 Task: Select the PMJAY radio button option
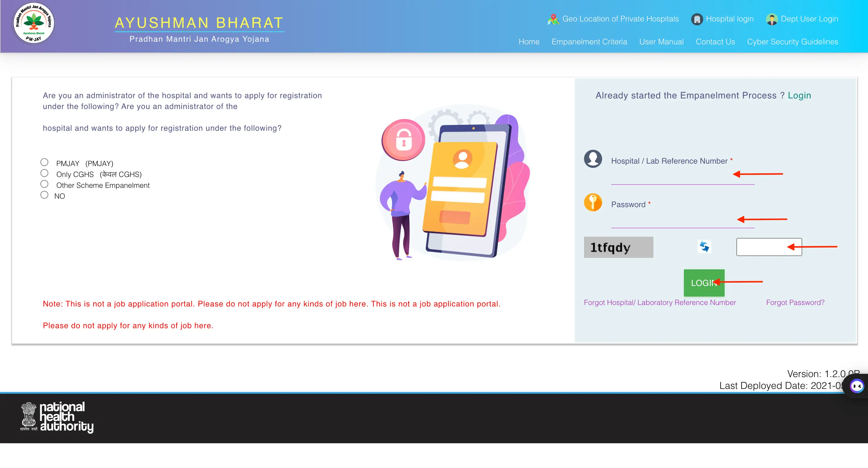click(x=45, y=162)
